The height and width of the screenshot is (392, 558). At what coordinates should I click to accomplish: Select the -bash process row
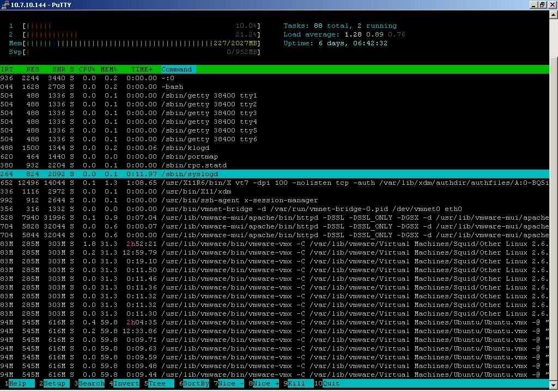click(x=275, y=87)
